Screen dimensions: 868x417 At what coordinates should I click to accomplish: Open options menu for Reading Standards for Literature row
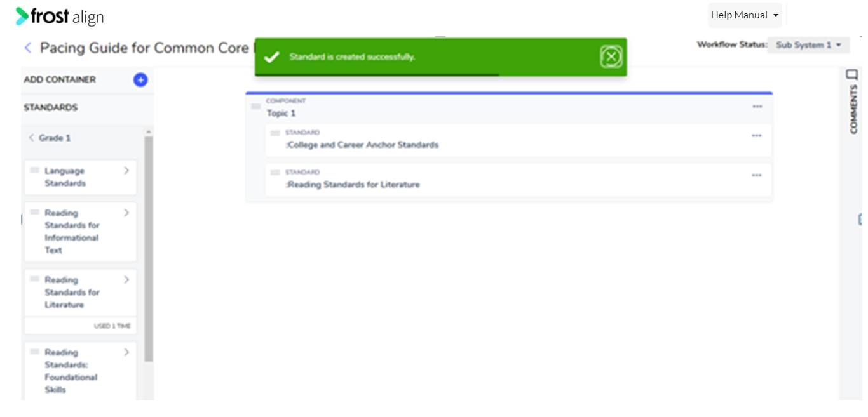pos(756,175)
